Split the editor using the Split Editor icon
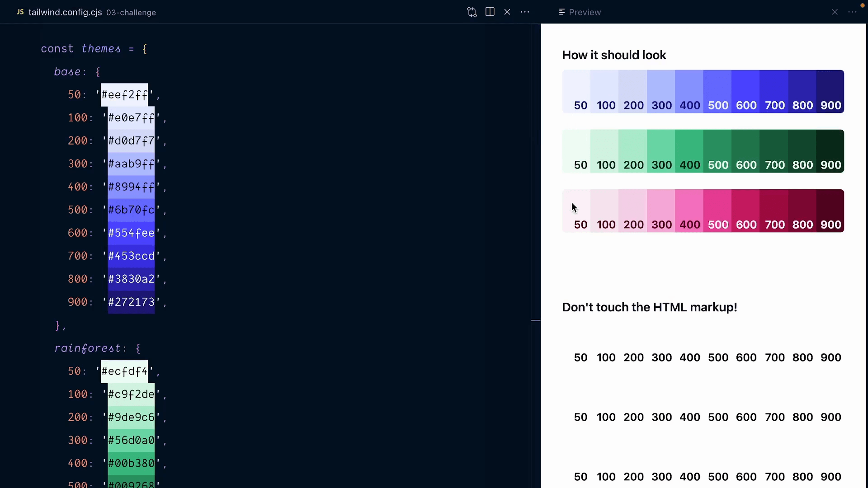868x488 pixels. click(x=490, y=12)
